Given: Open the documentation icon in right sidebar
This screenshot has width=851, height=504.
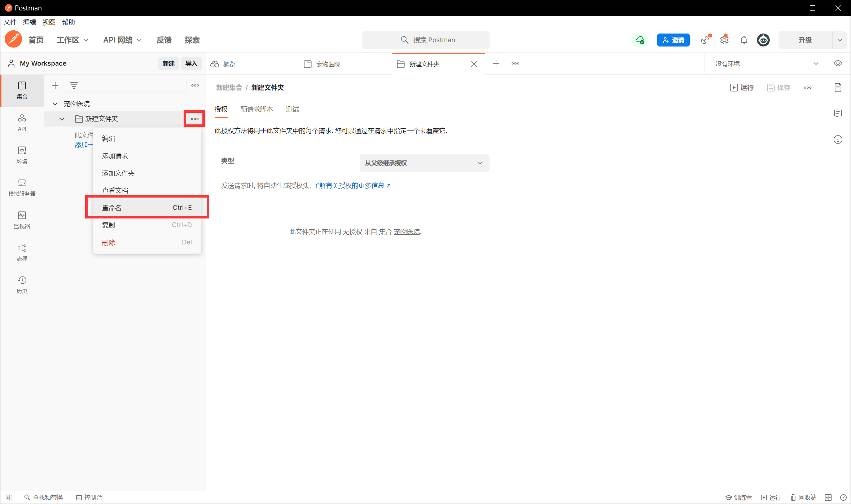Looking at the screenshot, I should [x=838, y=88].
